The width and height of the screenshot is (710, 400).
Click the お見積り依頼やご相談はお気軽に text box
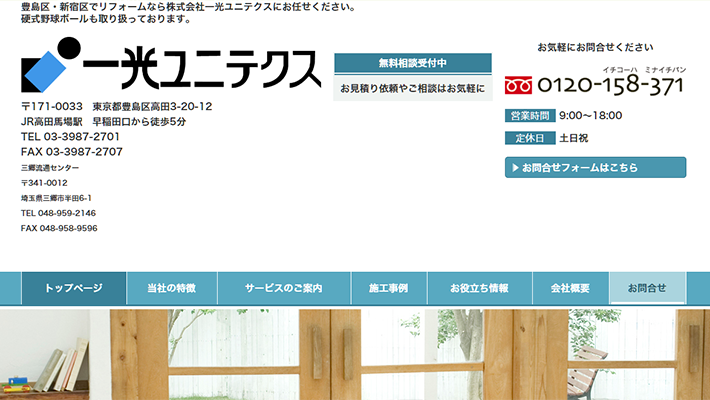413,89
